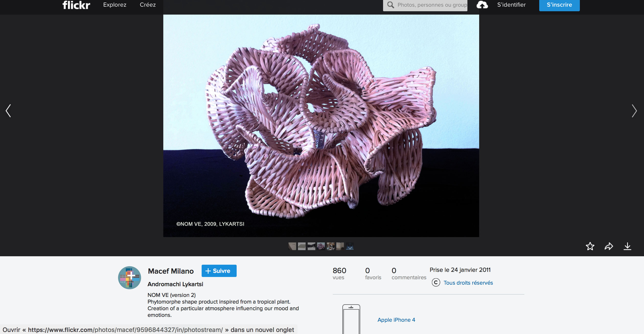644x334 pixels.
Task: Open the Créez menu
Action: coord(148,5)
